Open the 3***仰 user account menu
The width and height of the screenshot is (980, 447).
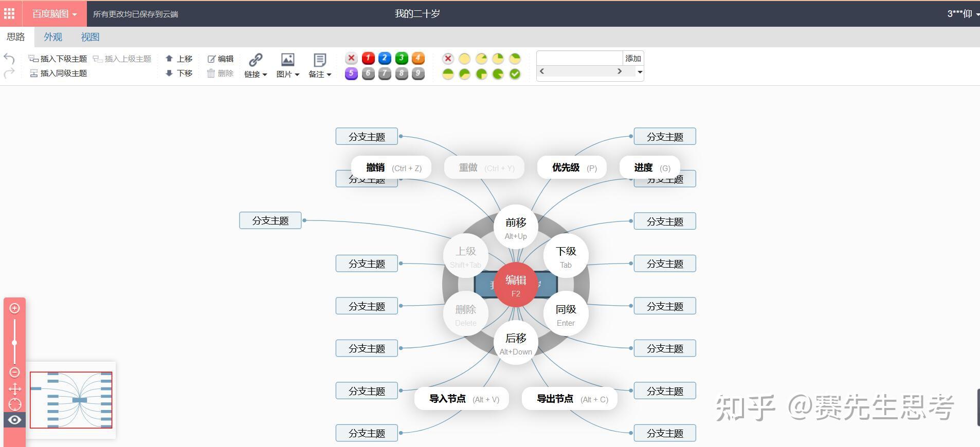click(x=963, y=14)
